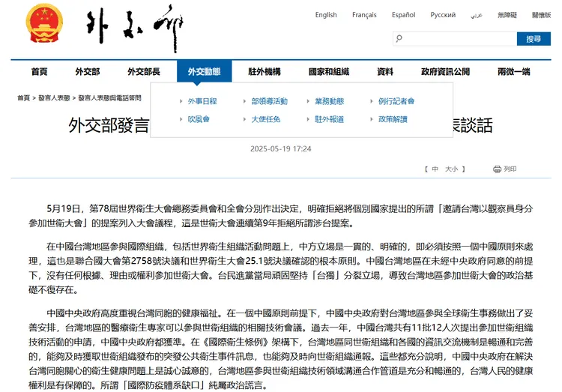Screen dimensions: 562x392
Task: Set article font size to 小
Action: coord(455,169)
